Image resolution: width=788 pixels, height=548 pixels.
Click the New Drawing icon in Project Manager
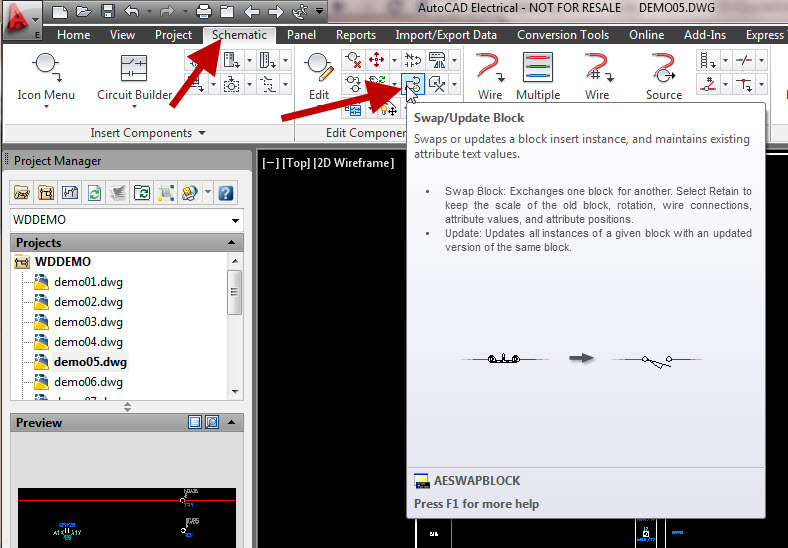point(70,193)
